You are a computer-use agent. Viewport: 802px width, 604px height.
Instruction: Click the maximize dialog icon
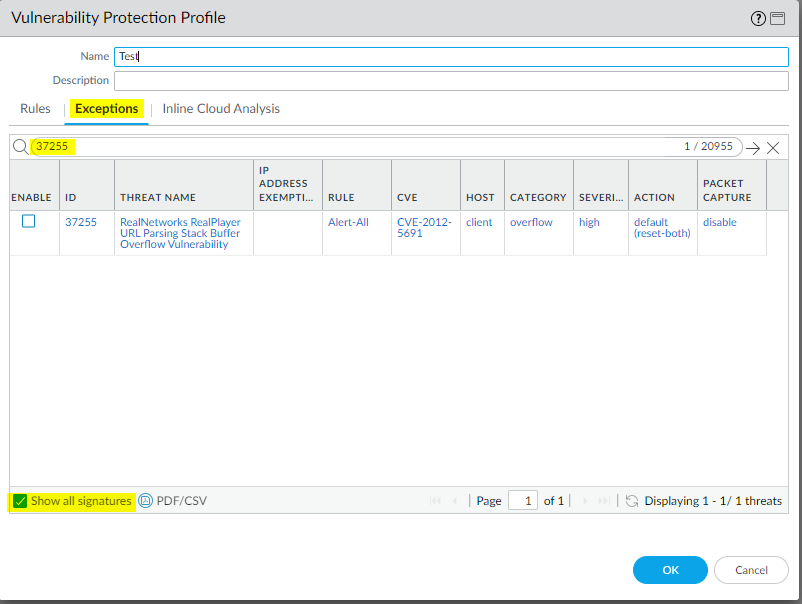point(777,18)
